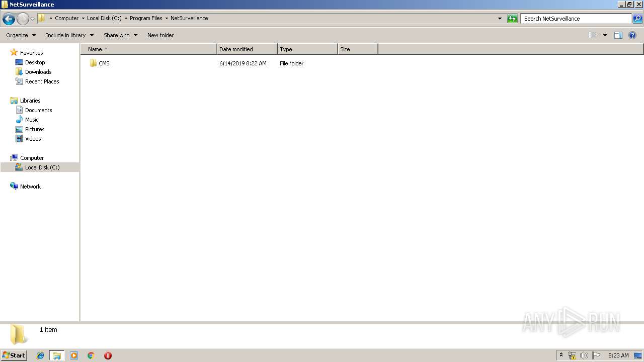Open Downloads in Favorites
The image size is (644, 362).
pyautogui.click(x=33, y=72)
